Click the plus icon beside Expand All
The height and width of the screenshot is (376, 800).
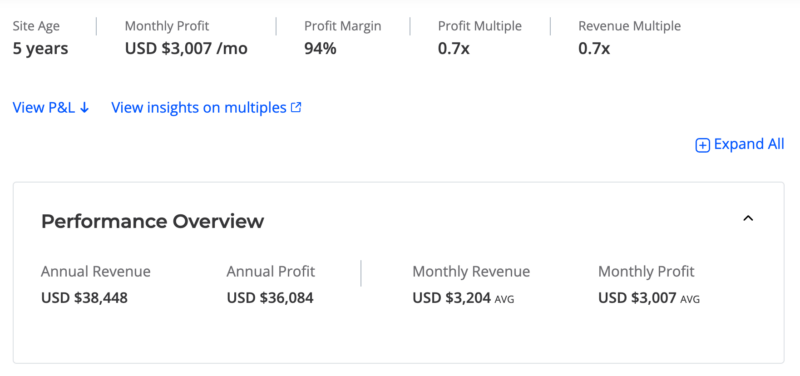click(x=703, y=145)
